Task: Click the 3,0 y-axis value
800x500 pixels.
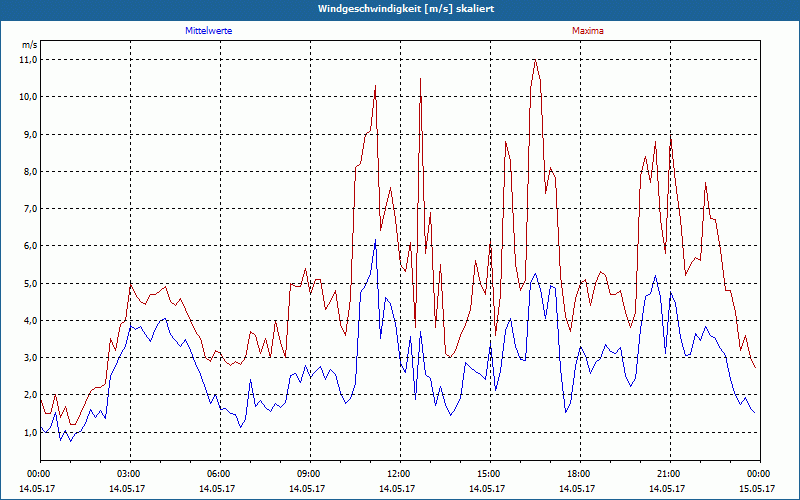Action: tap(31, 358)
